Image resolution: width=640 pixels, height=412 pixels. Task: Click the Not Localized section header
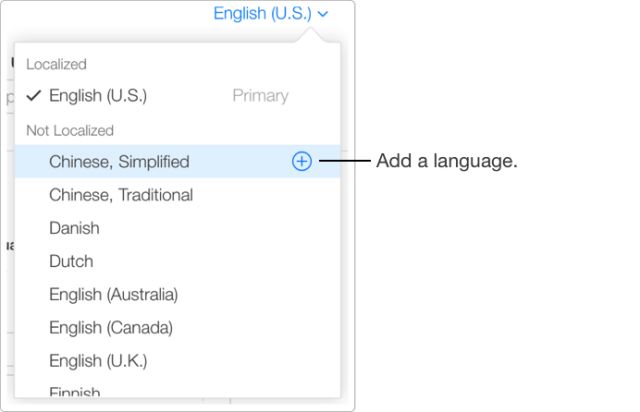pos(70,131)
